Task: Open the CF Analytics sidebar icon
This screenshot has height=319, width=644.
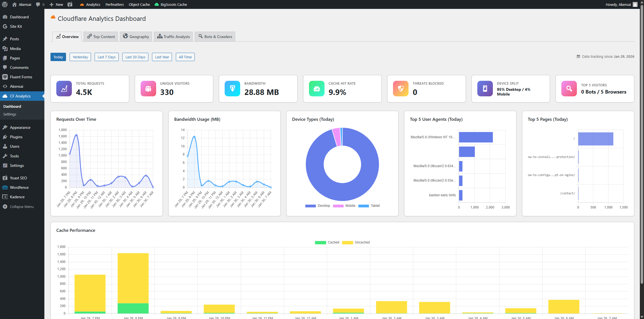Action: tap(6, 96)
